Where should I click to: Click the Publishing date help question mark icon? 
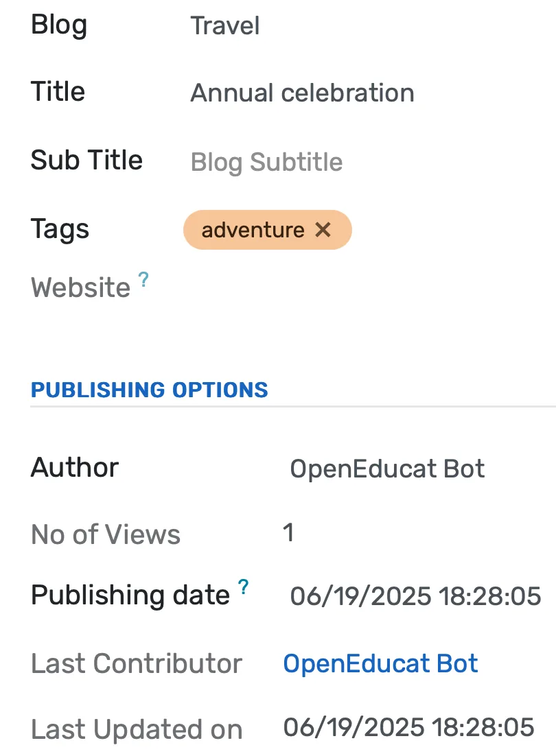point(244,587)
